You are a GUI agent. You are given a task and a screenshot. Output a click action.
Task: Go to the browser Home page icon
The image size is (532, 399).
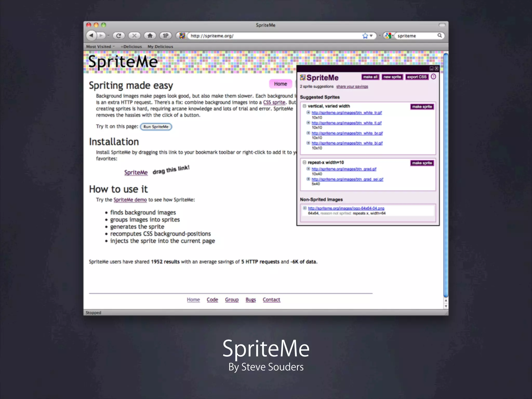coord(150,36)
